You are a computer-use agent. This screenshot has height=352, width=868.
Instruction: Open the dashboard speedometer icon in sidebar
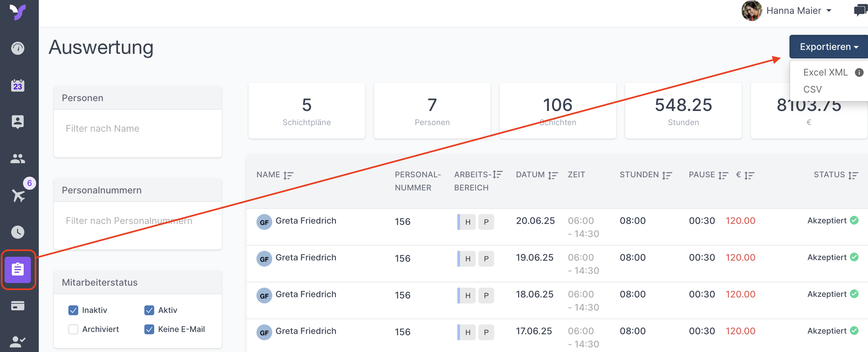click(x=17, y=48)
